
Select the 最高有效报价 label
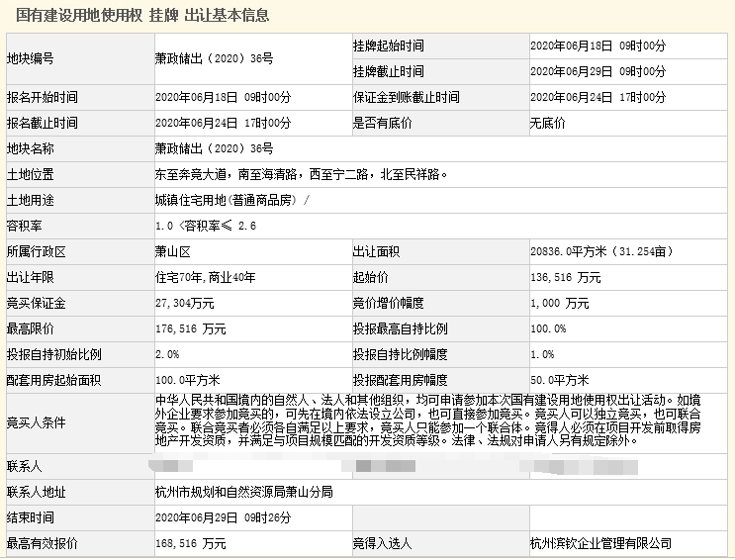click(43, 544)
